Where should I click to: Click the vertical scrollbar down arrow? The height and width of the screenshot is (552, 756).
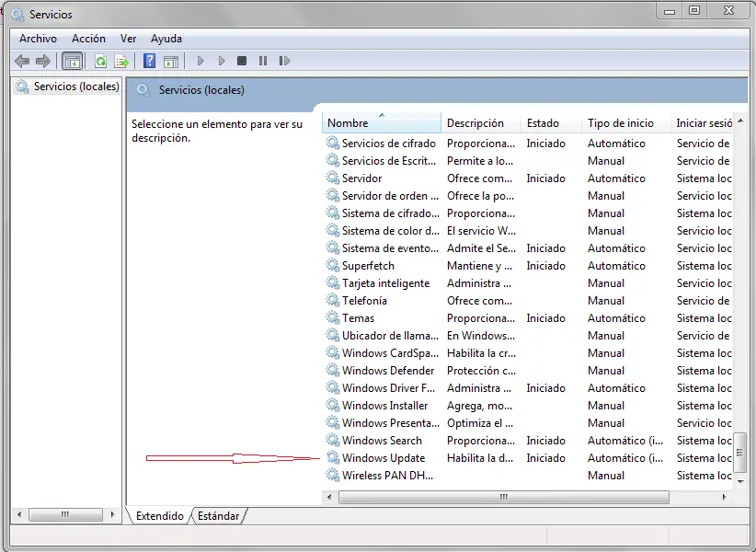(740, 481)
